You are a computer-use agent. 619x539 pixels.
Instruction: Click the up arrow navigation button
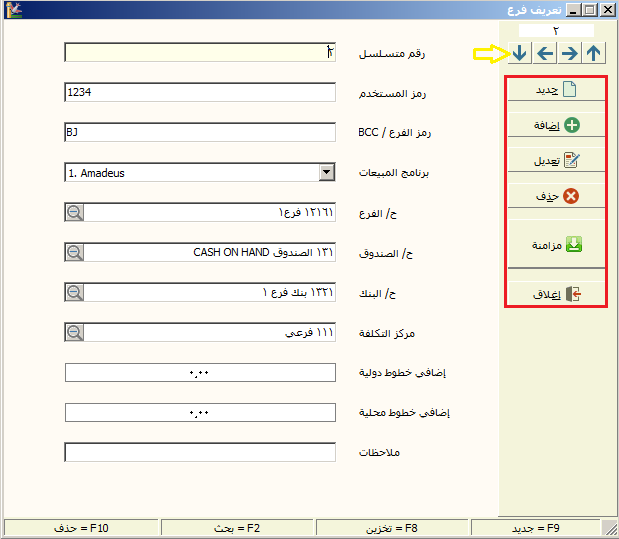click(x=594, y=53)
